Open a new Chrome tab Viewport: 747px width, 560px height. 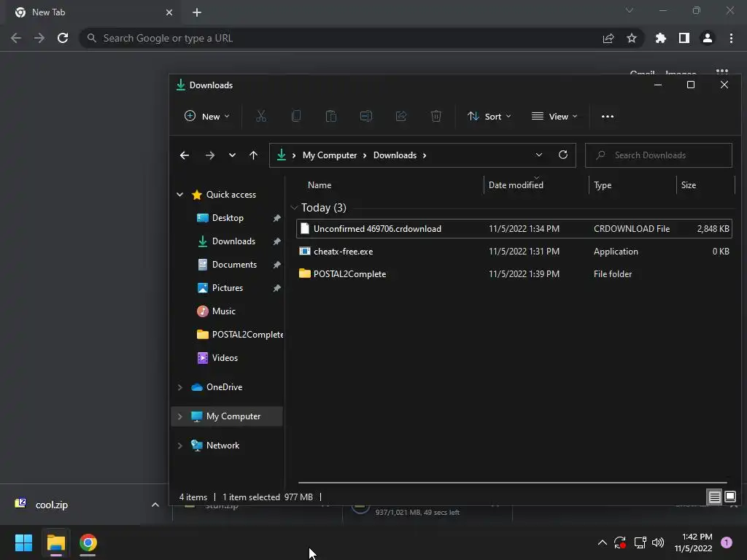click(x=197, y=12)
